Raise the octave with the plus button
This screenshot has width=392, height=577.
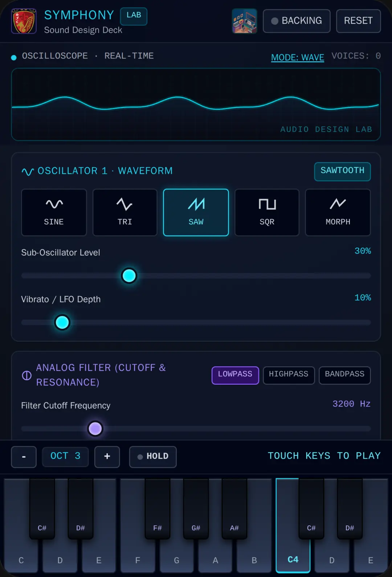(107, 457)
